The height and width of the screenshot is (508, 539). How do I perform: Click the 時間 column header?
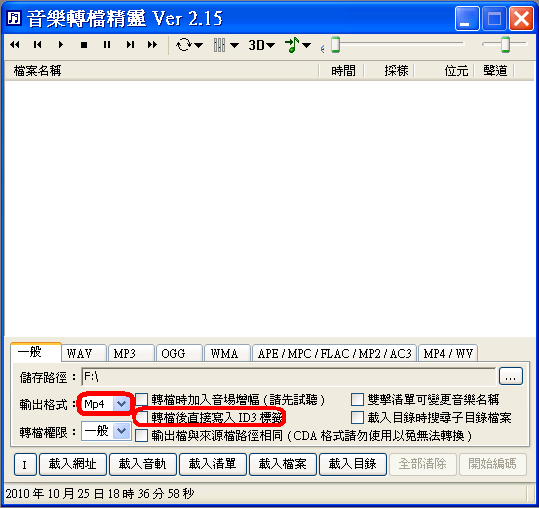(x=342, y=71)
